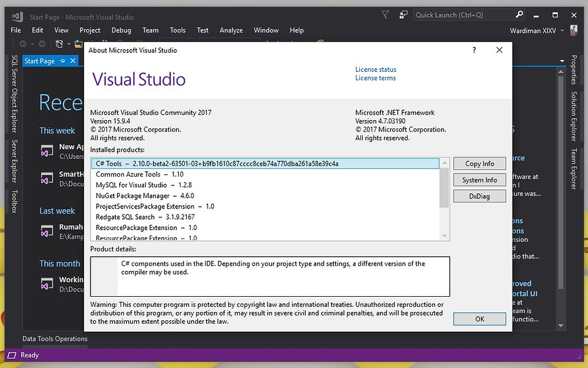Open the Wardiman XIXV account dropdown

pyautogui.click(x=562, y=30)
